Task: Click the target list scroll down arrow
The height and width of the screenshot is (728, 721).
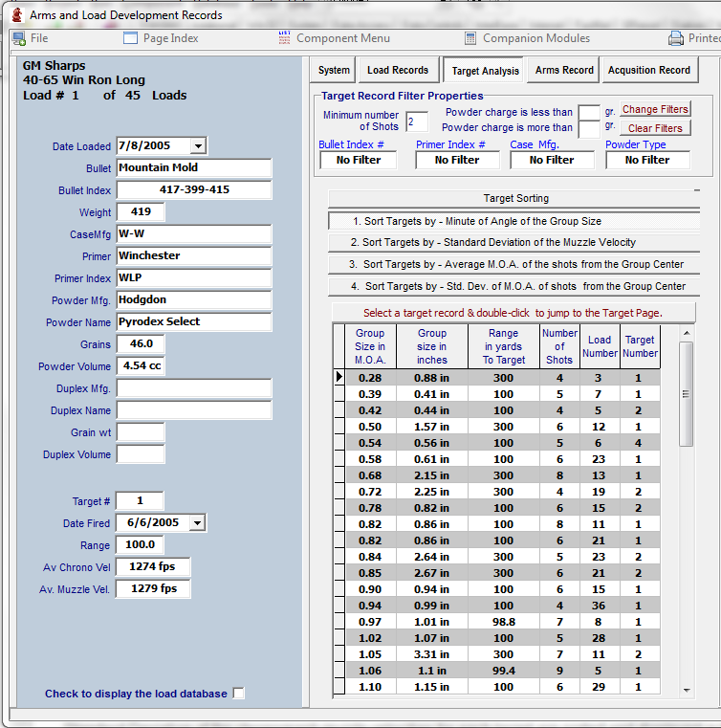Action: (687, 691)
